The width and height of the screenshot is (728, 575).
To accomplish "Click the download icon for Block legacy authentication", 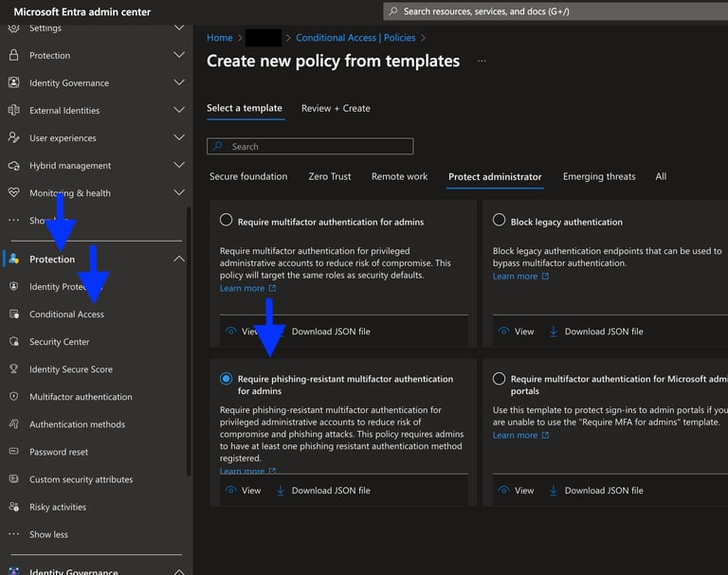I will coord(553,332).
